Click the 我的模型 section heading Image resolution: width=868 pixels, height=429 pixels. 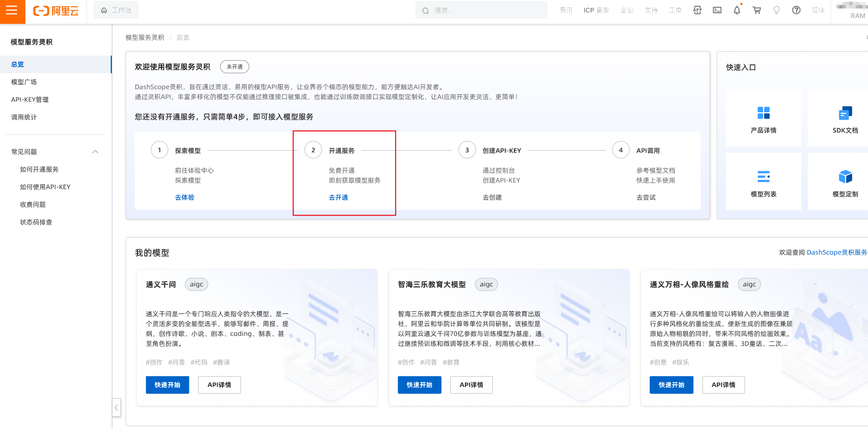coord(152,253)
